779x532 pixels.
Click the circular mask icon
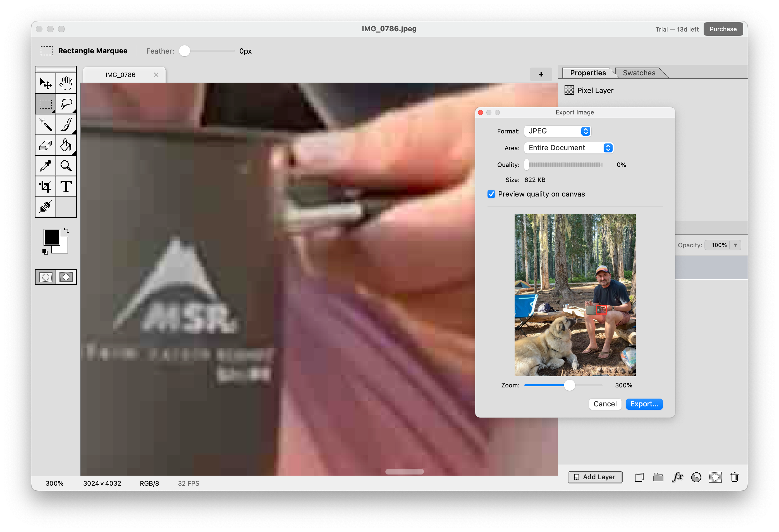point(696,477)
